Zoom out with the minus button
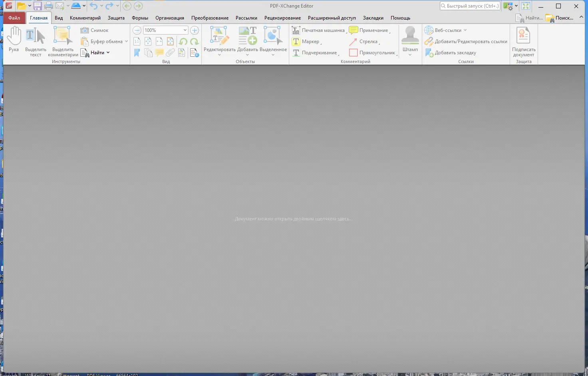Screen dimensions: 588x376 point(137,30)
